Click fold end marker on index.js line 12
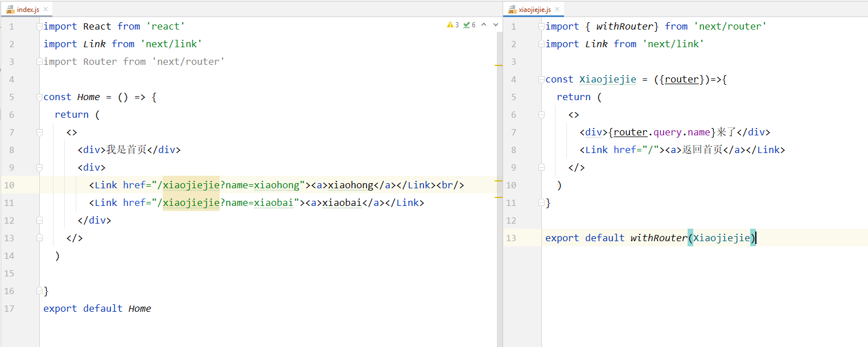The image size is (868, 347). [39, 220]
